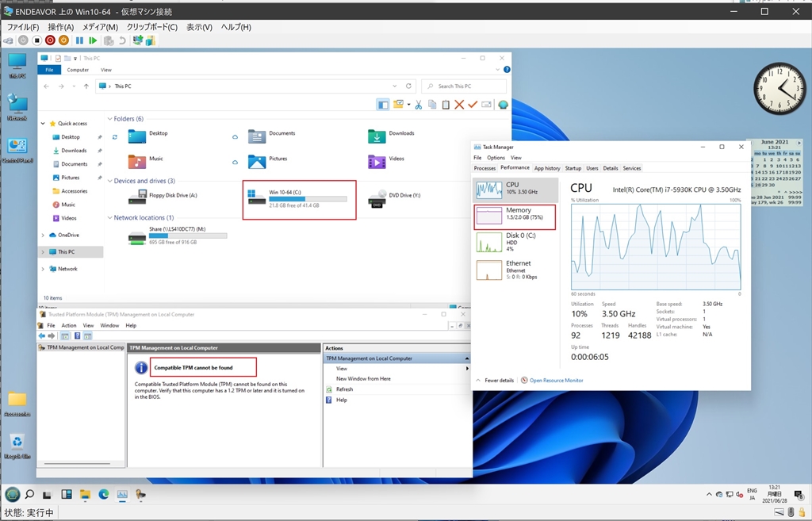
Task: Open ENG JA language indicator in tray
Action: click(x=752, y=495)
